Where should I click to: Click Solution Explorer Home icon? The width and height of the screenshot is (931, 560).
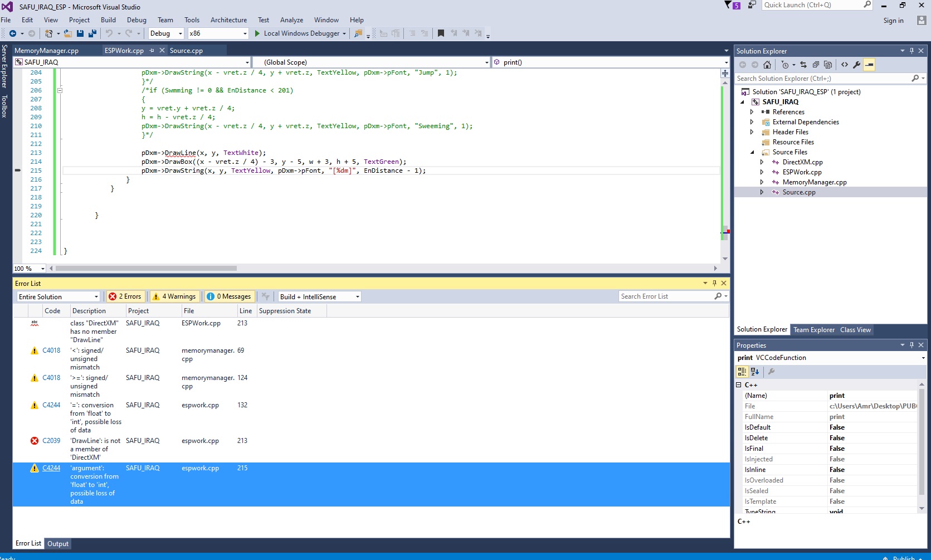(767, 65)
